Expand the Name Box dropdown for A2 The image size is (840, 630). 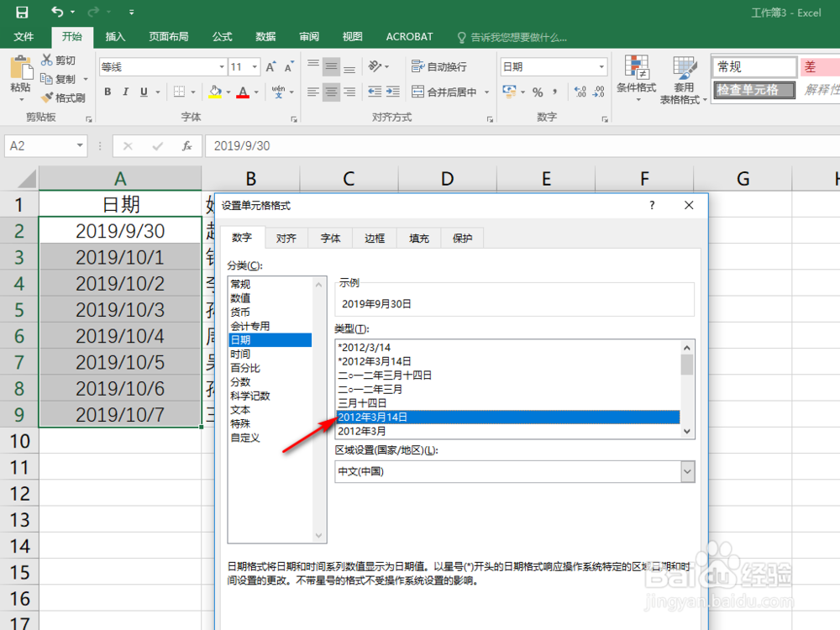click(x=80, y=145)
